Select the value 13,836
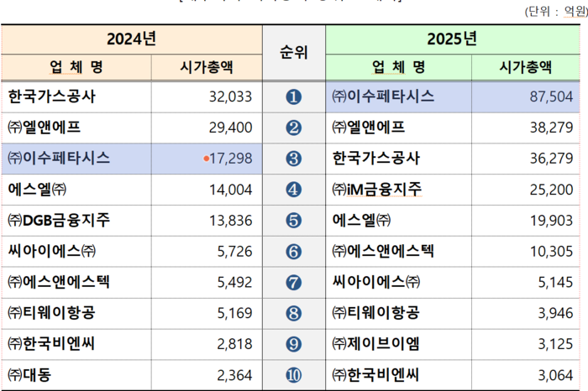Image resolution: width=588 pixels, height=391 pixels. click(x=231, y=221)
